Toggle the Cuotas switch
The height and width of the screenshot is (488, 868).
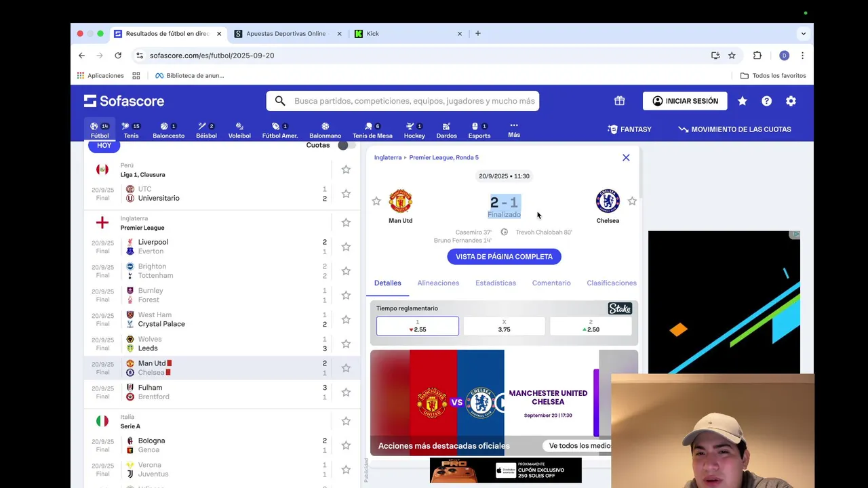click(x=347, y=145)
